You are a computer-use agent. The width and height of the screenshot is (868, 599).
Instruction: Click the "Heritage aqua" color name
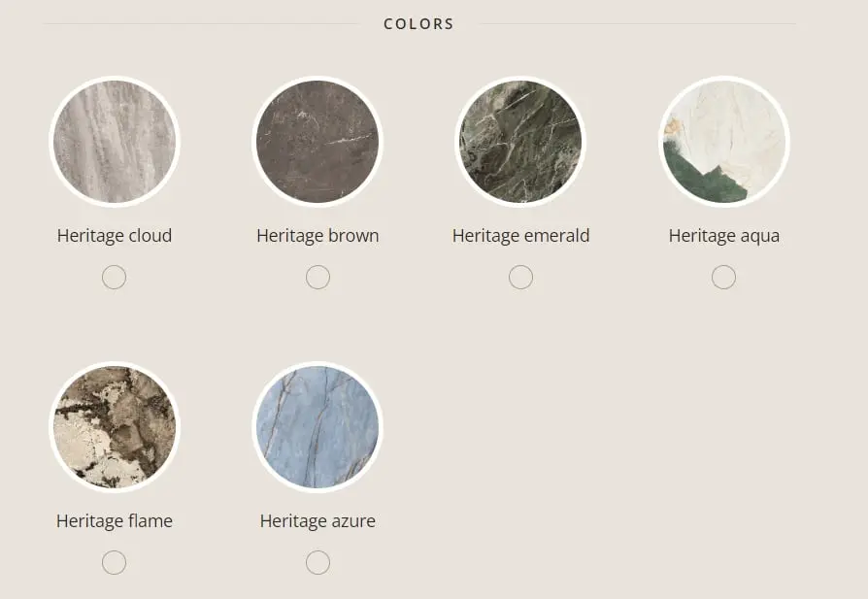tap(723, 236)
